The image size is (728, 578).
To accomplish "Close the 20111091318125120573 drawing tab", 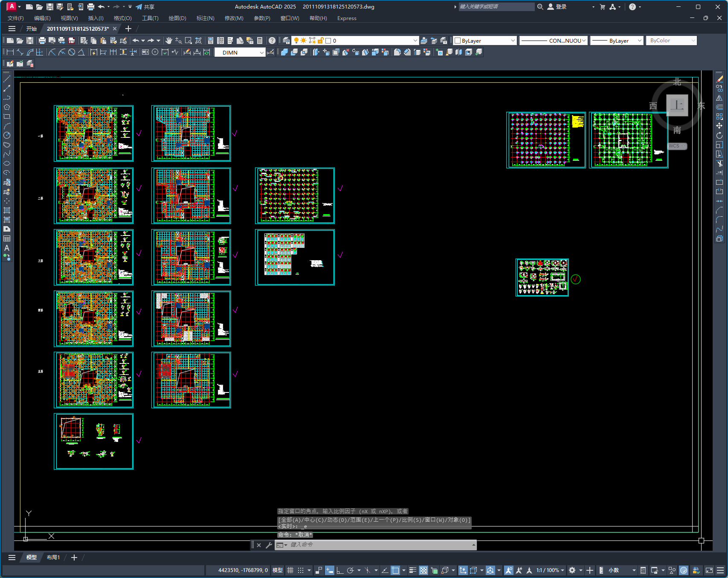I will (x=115, y=29).
